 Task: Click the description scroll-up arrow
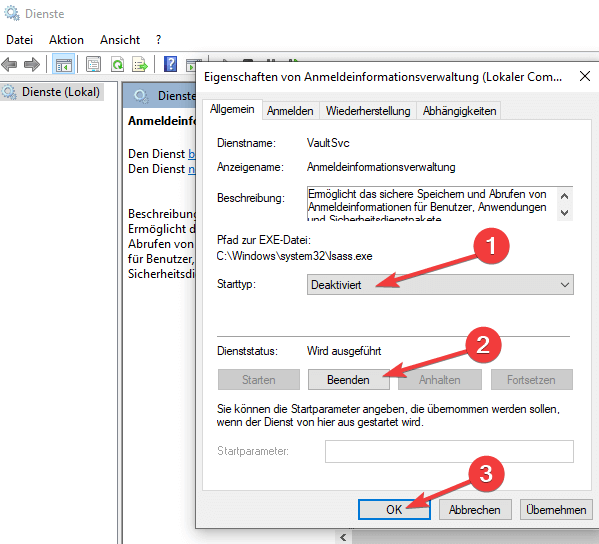tap(564, 196)
